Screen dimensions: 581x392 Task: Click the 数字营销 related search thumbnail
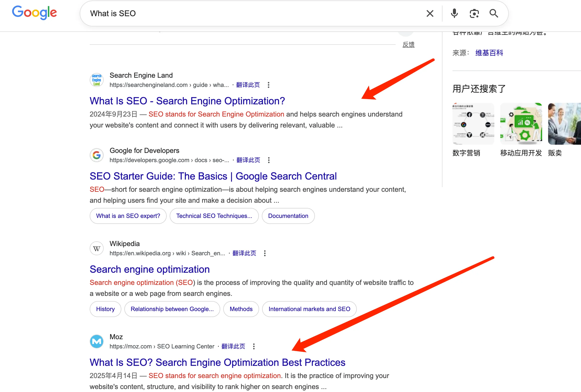click(x=473, y=124)
